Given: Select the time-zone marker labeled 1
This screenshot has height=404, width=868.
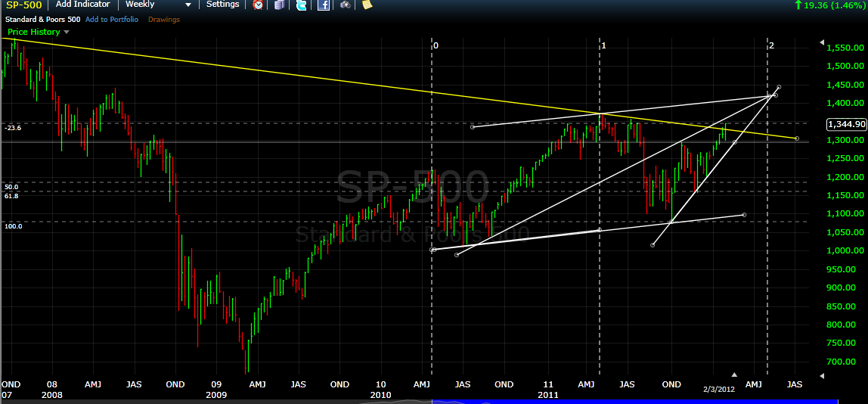Looking at the screenshot, I should pos(604,45).
